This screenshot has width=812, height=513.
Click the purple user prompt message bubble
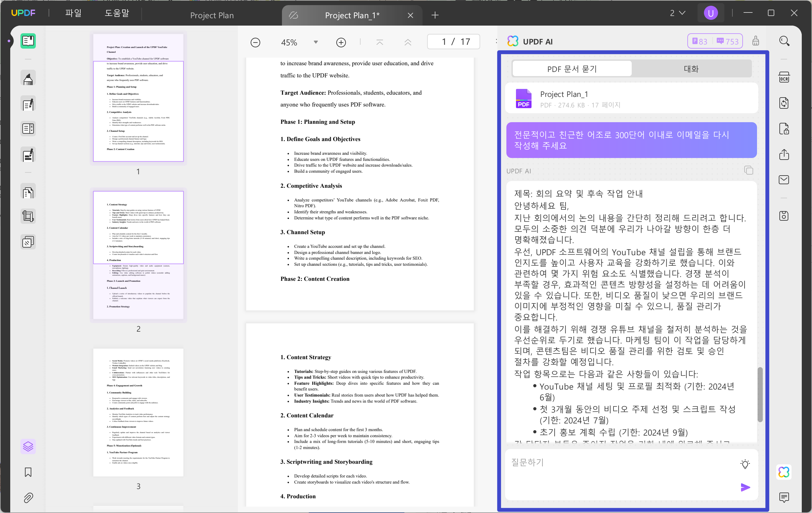[x=631, y=140]
